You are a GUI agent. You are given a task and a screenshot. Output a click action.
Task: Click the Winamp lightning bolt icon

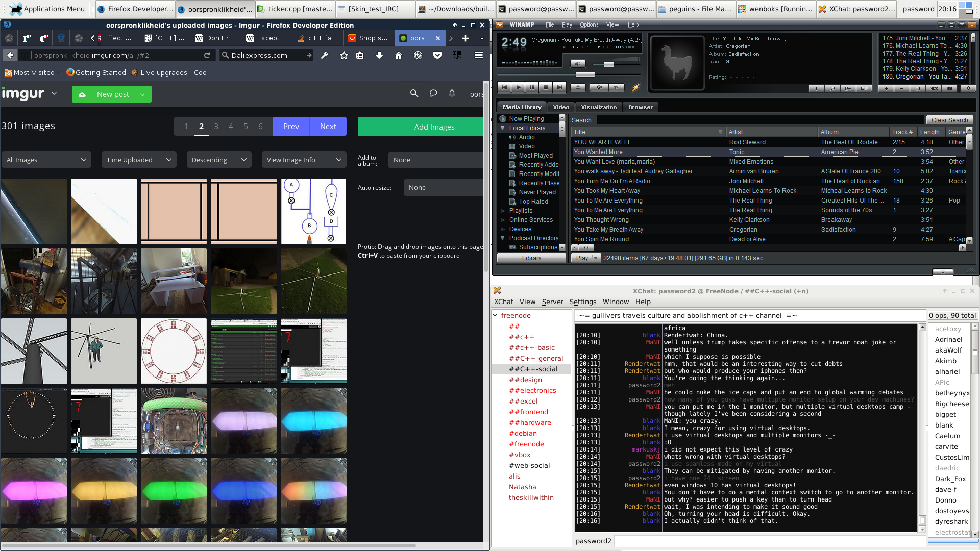pos(635,88)
